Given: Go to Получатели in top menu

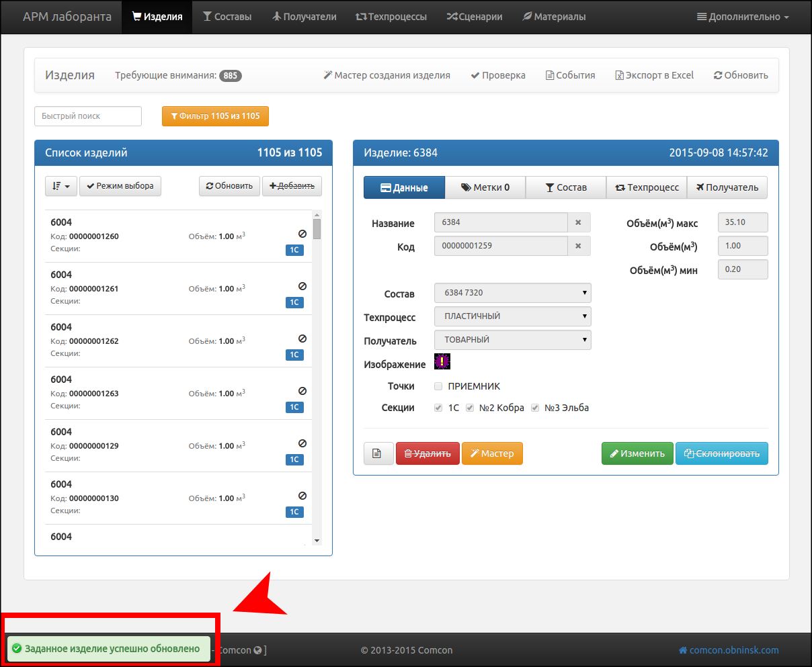Looking at the screenshot, I should tap(304, 17).
